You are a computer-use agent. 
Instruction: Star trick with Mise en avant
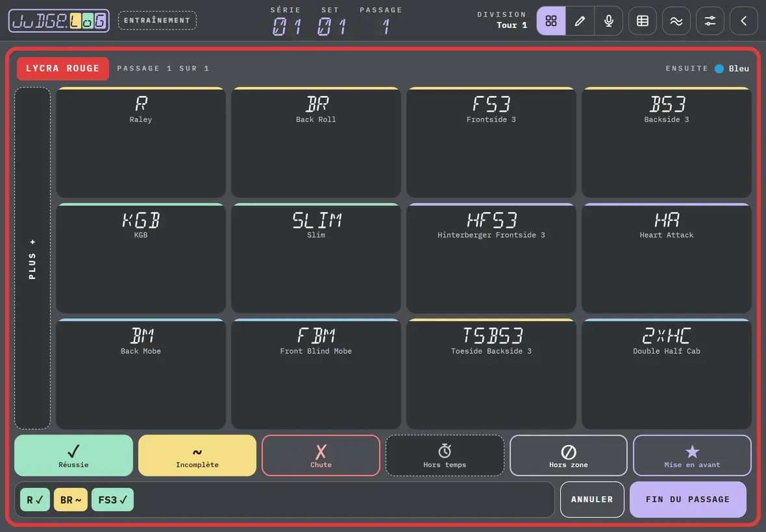692,455
